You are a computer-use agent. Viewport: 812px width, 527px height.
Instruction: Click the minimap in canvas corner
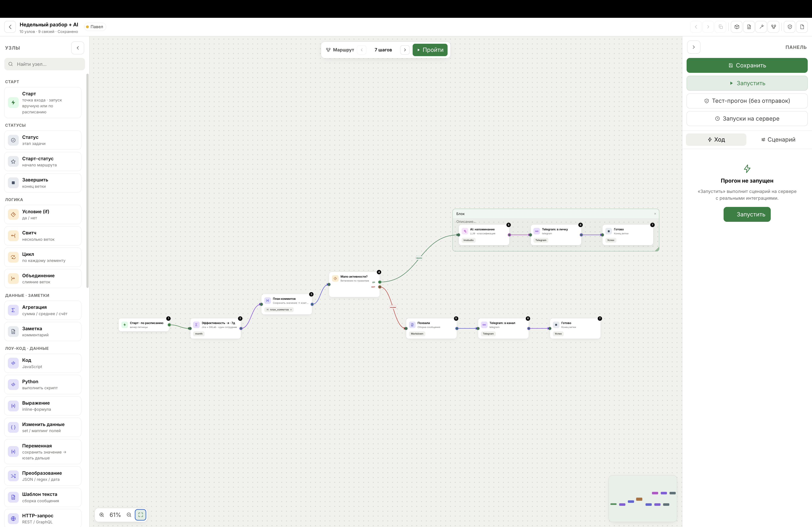643,499
